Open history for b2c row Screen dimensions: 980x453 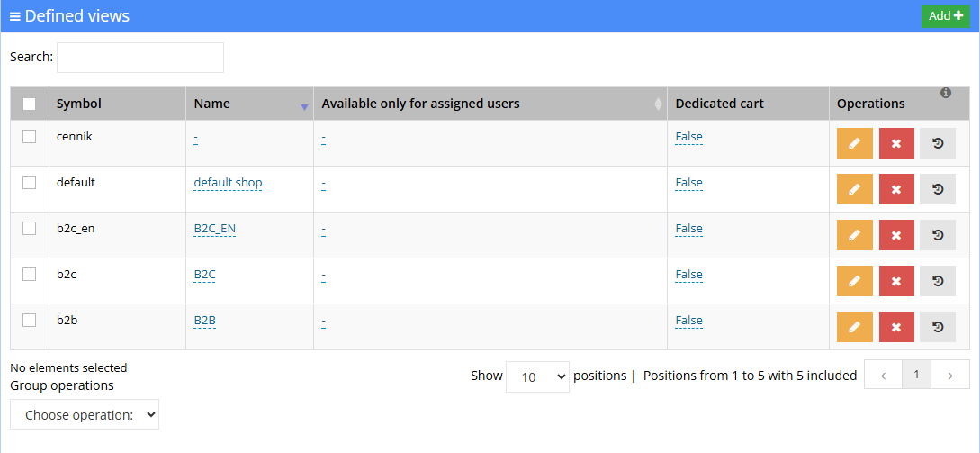click(x=938, y=281)
